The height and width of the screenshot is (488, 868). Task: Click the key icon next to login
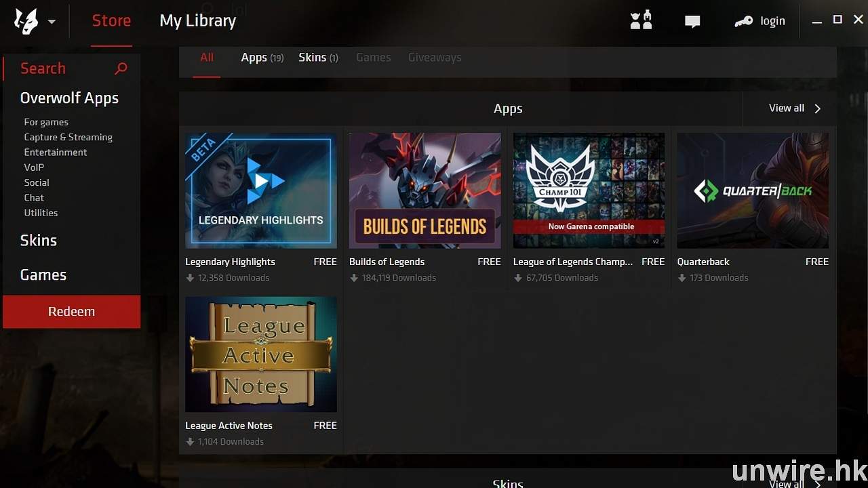[x=743, y=22]
